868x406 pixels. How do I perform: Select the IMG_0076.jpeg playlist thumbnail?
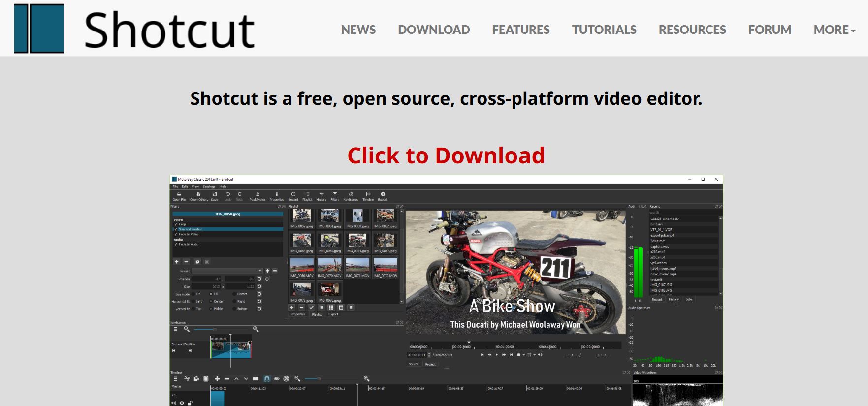click(329, 292)
